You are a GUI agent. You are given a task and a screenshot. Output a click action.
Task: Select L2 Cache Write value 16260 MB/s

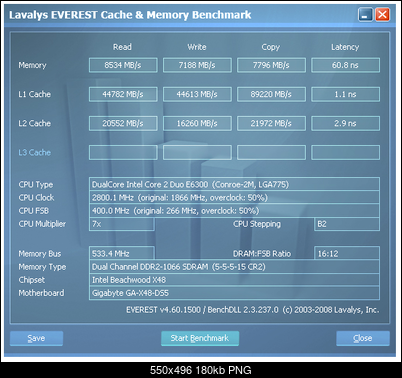(197, 123)
